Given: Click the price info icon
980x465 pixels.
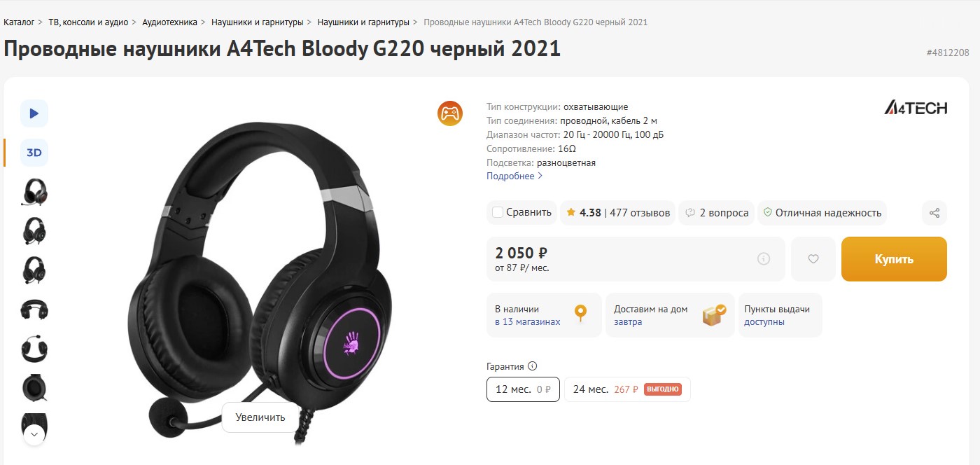Looking at the screenshot, I should tap(763, 259).
